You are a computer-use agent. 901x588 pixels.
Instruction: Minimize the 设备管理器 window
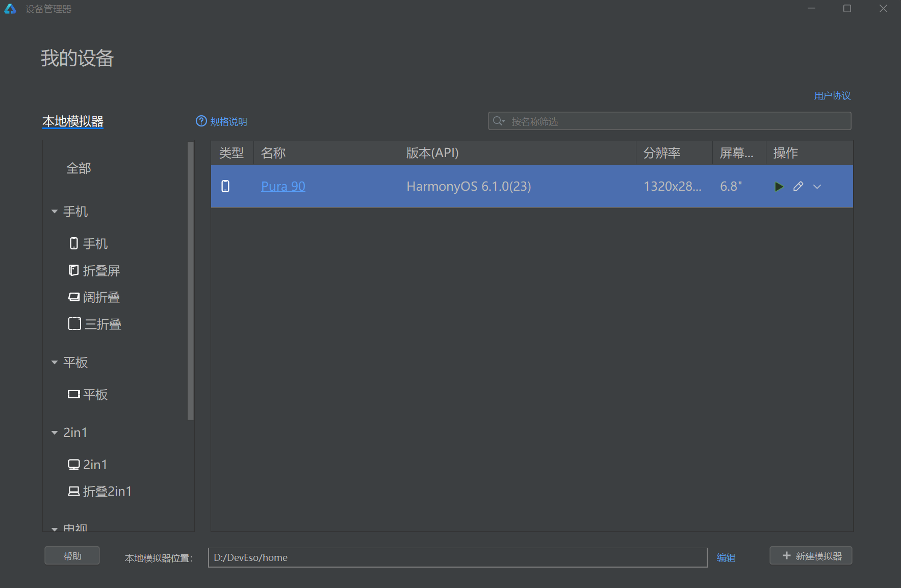point(811,9)
